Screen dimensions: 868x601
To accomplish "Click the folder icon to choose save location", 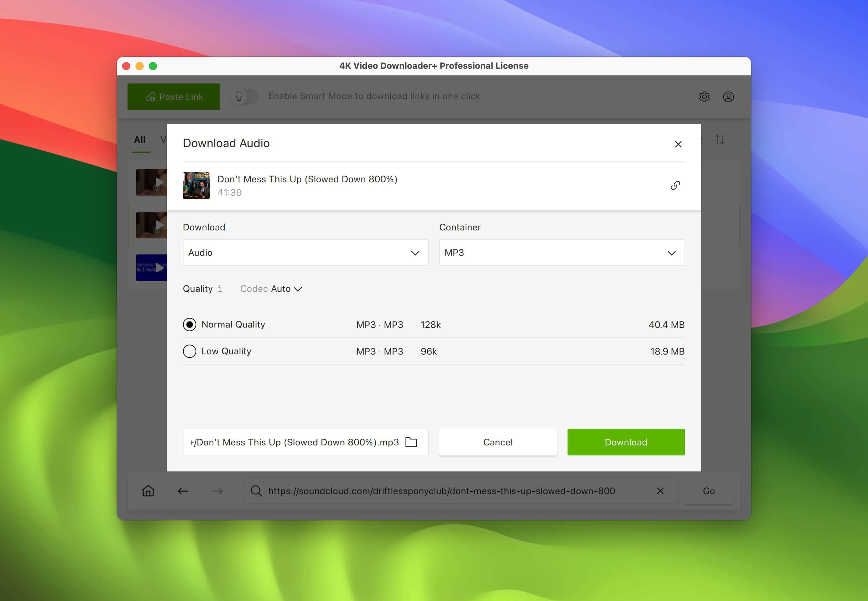I will pyautogui.click(x=411, y=442).
